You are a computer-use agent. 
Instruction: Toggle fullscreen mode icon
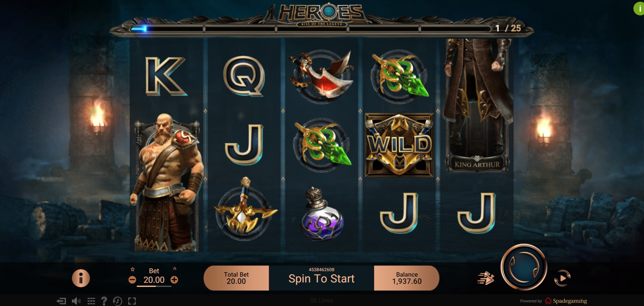coord(132,301)
